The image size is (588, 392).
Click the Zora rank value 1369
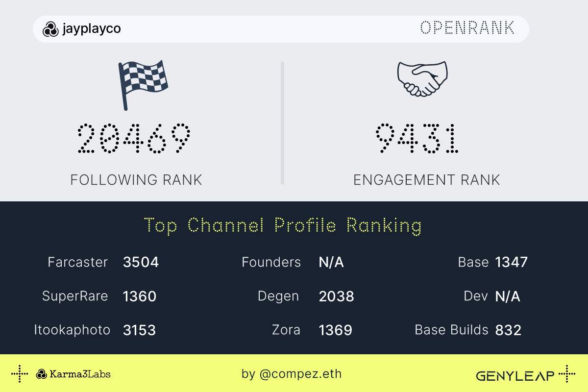[336, 330]
